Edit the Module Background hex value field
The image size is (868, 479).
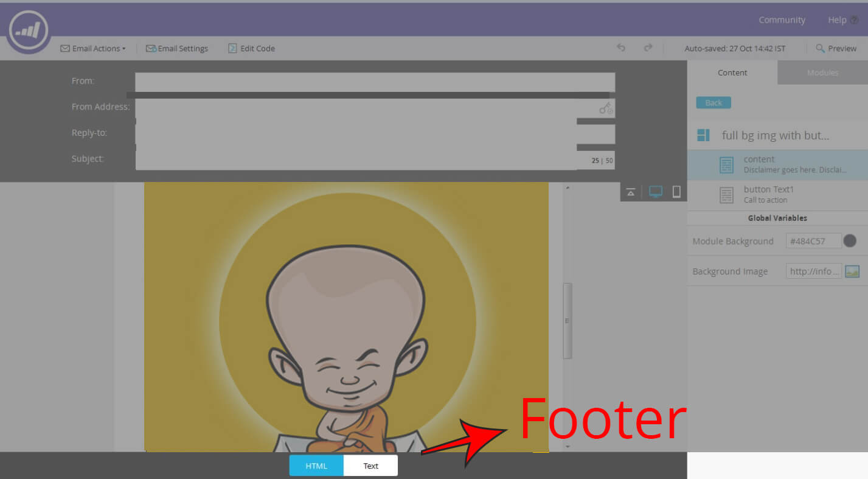(813, 241)
